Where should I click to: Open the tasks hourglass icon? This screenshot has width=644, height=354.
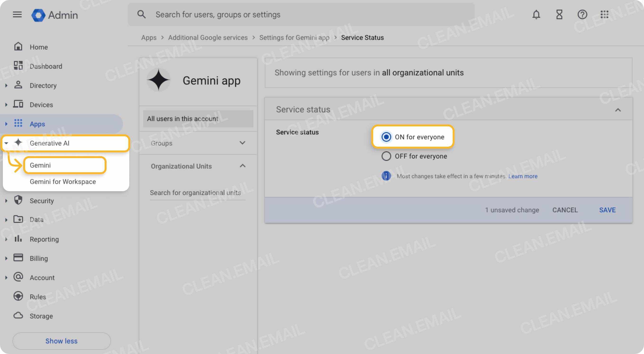(559, 14)
